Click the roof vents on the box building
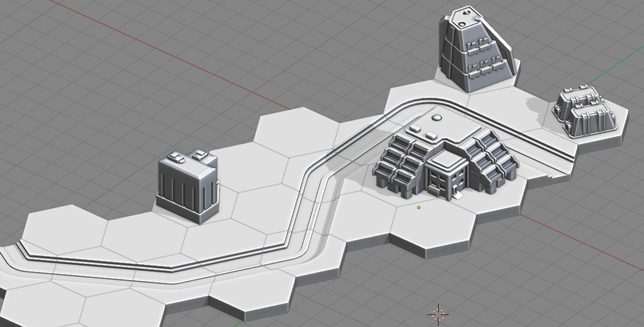644x327 pixels. coord(188,157)
